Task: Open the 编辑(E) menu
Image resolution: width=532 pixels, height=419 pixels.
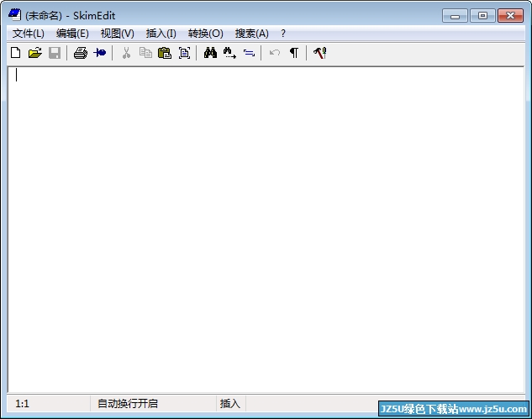Action: pyautogui.click(x=72, y=34)
